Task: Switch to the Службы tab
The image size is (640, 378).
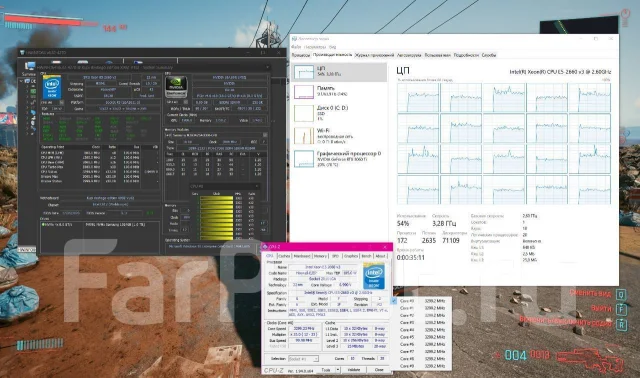Action: point(489,55)
